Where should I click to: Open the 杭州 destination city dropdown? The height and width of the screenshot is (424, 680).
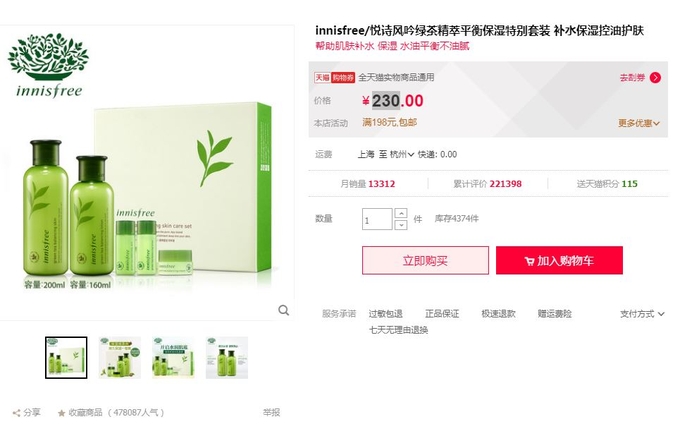tap(402, 154)
